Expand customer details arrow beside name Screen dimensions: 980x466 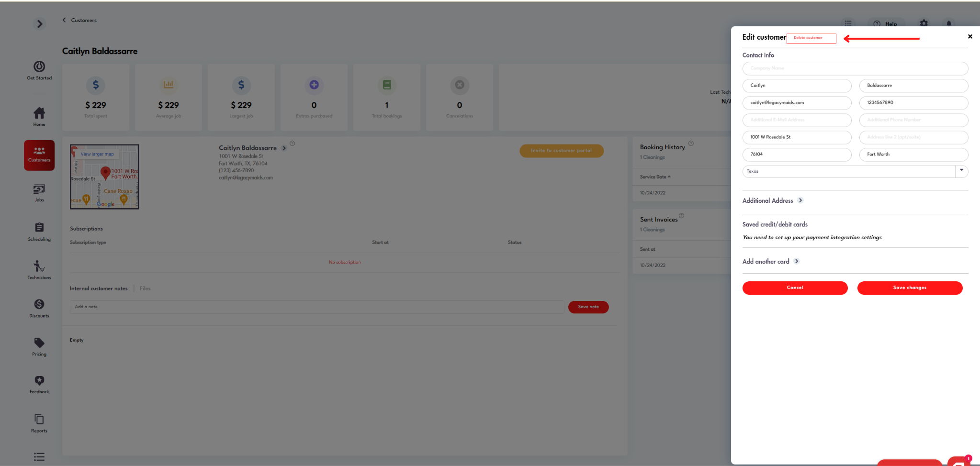pyautogui.click(x=284, y=148)
